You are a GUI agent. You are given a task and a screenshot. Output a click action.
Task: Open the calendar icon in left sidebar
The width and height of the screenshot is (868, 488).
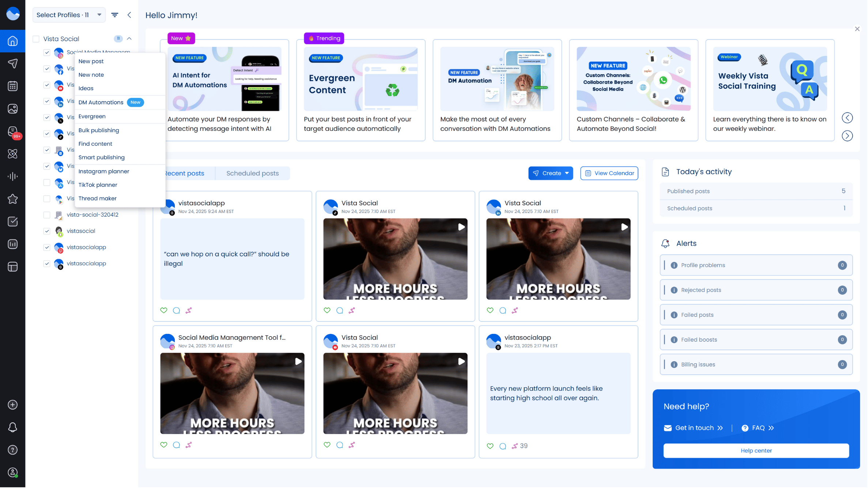pyautogui.click(x=12, y=86)
